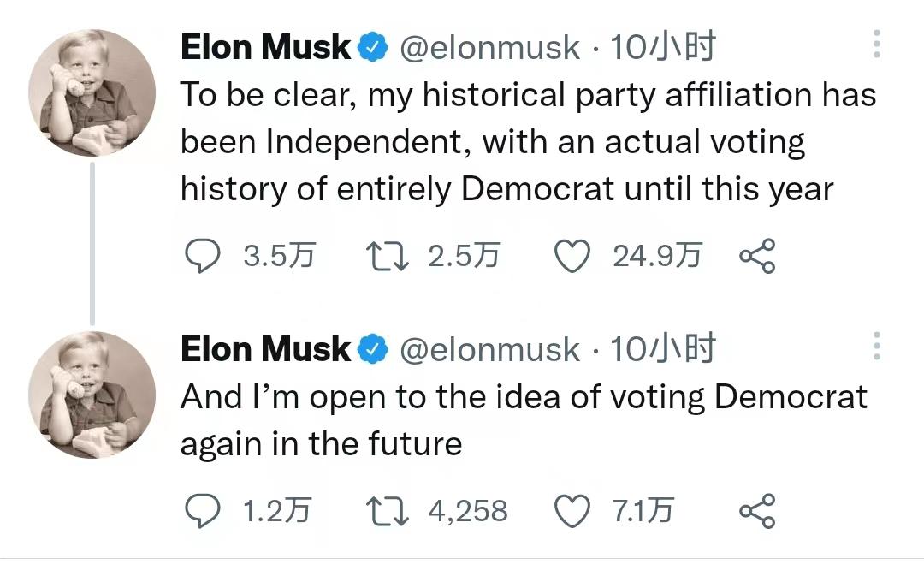Open @elonmusk handle on first tweet
Screen dimensions: 924x570
489,48
